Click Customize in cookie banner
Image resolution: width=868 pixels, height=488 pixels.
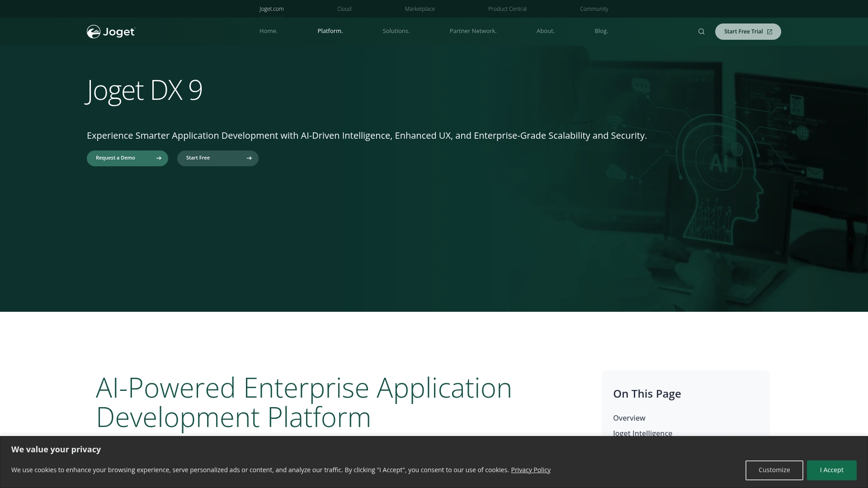[x=774, y=470]
